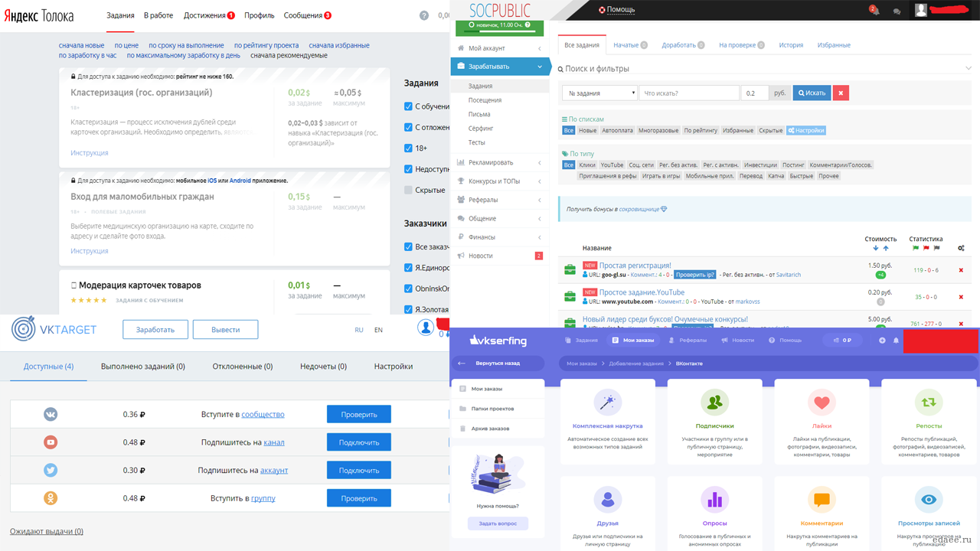Select the Репосты arrows icon
The image size is (980, 551).
point(928,402)
